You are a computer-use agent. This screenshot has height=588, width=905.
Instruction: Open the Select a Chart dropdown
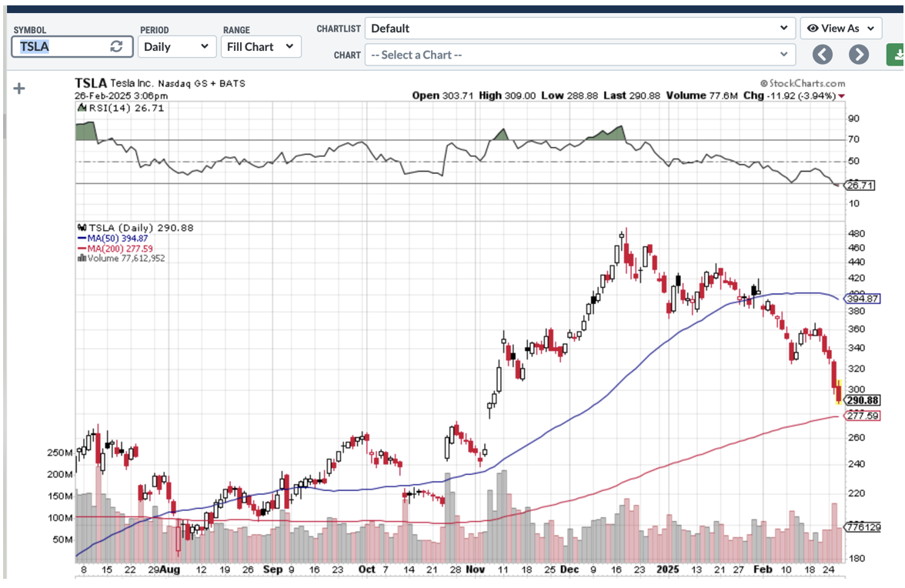point(579,55)
